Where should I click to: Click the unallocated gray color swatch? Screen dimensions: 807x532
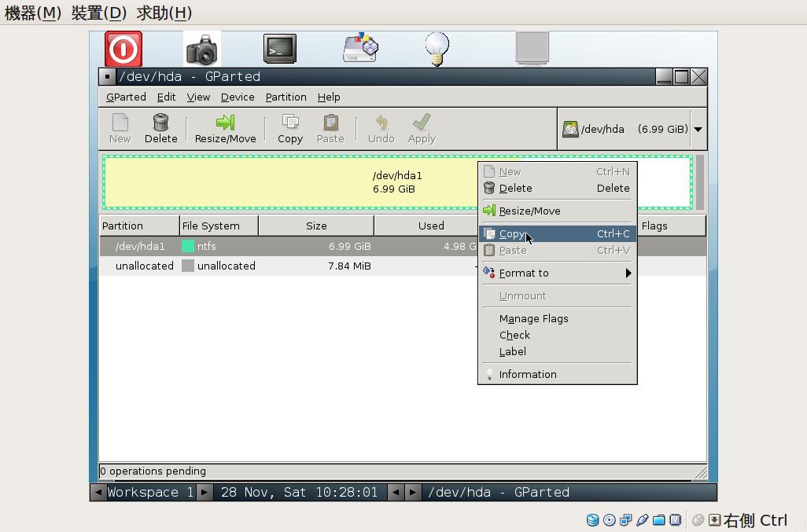tap(188, 266)
